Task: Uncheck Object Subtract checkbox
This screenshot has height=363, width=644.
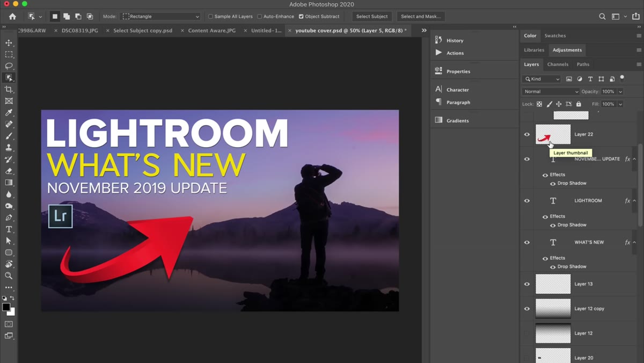Action: tap(301, 17)
